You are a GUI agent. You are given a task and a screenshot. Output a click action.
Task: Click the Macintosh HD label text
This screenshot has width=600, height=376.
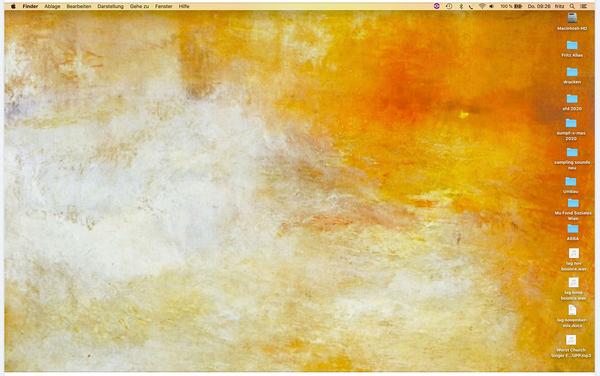[x=572, y=29]
